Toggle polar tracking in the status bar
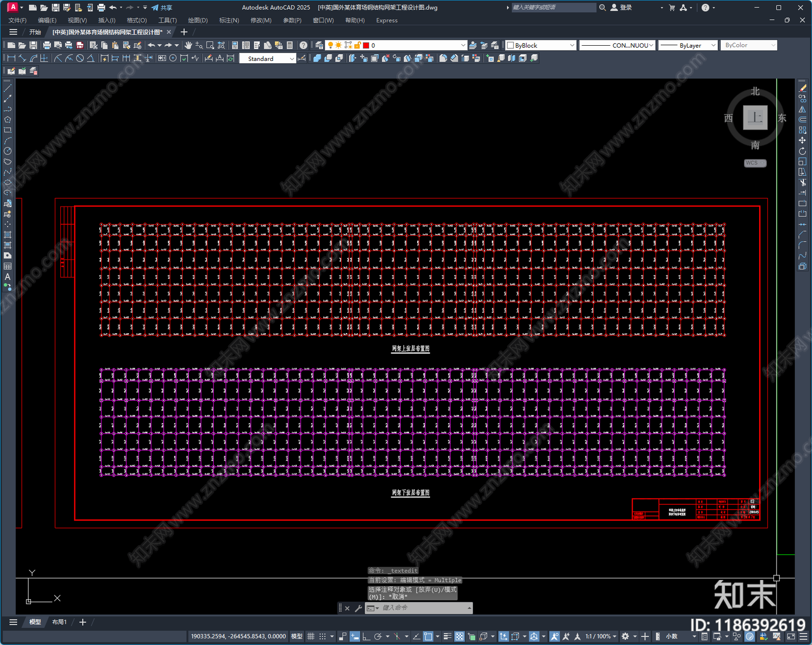This screenshot has height=645, width=812. 378,636
